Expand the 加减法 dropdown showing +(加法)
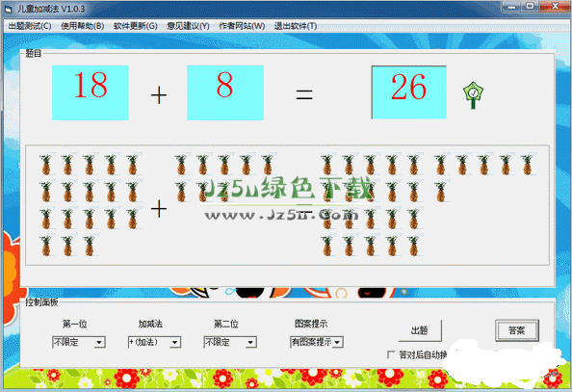The width and height of the screenshot is (572, 392). coord(174,342)
